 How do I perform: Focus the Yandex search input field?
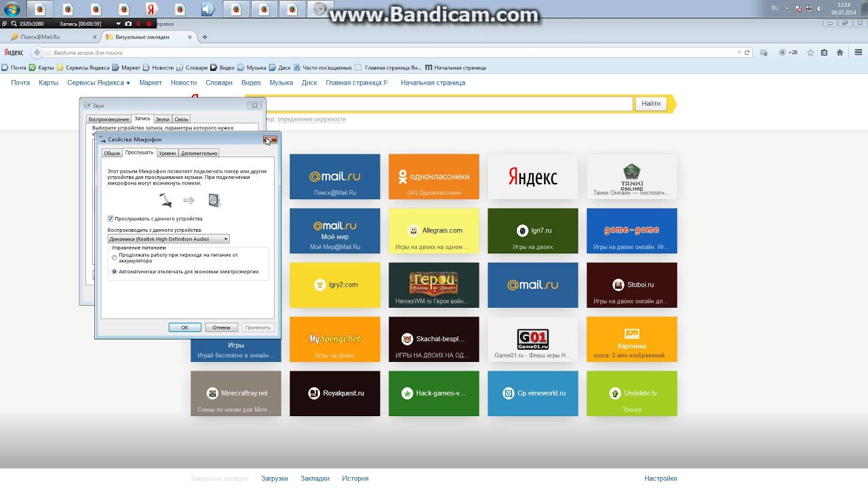[x=449, y=104]
